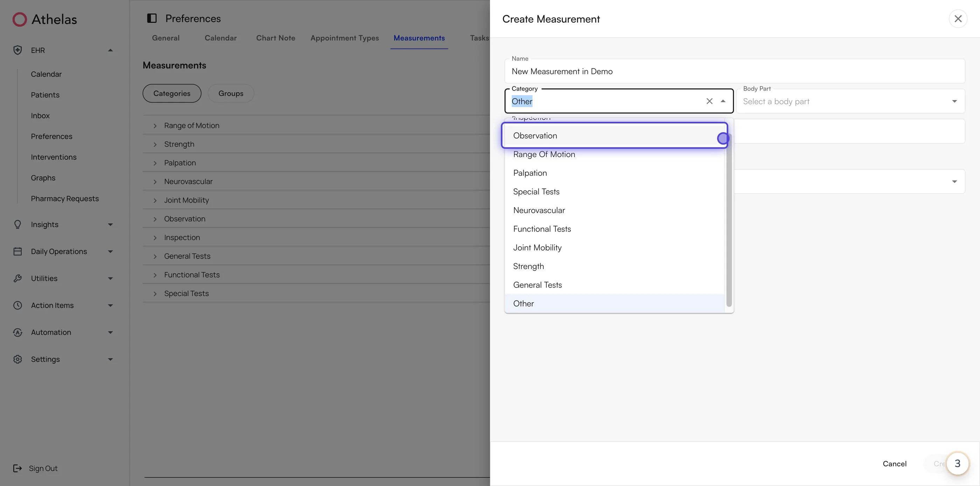
Task: Choose Functional Tests dropdown option
Action: pos(614,228)
